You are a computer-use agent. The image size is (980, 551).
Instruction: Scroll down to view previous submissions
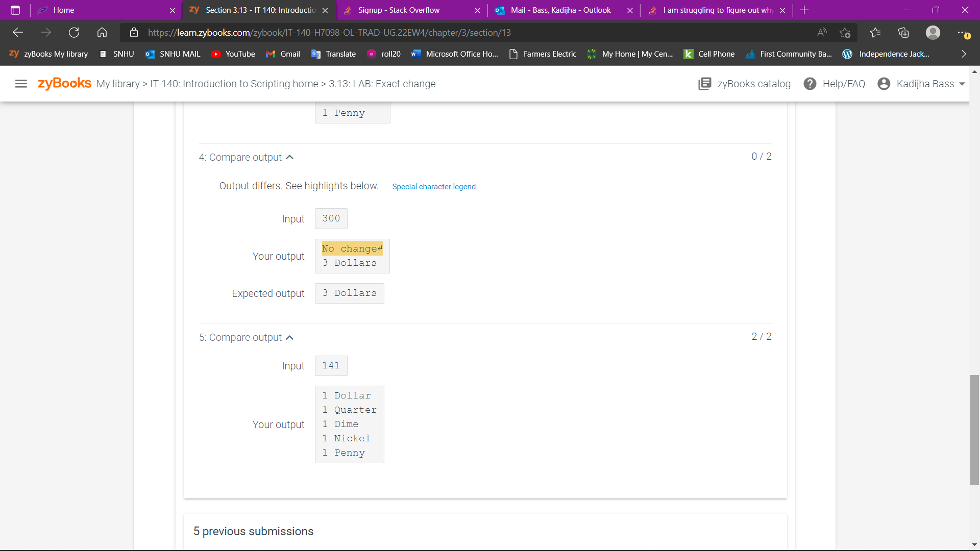(x=254, y=532)
